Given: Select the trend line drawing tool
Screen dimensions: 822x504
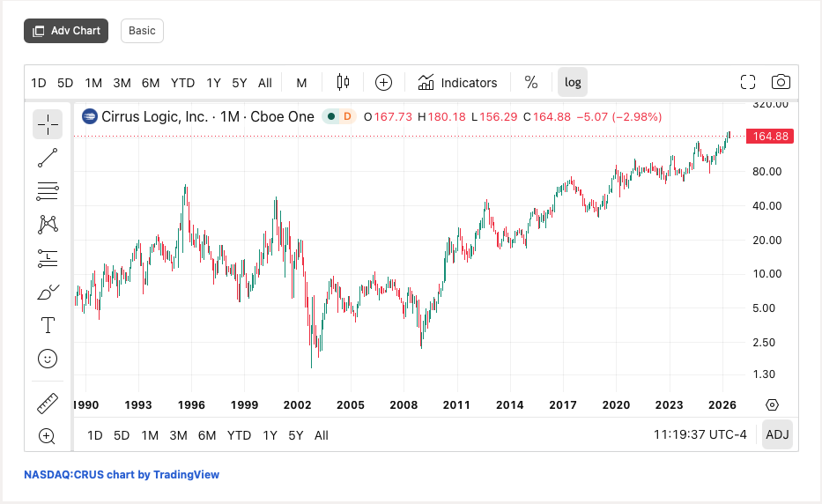Looking at the screenshot, I should 48,158.
